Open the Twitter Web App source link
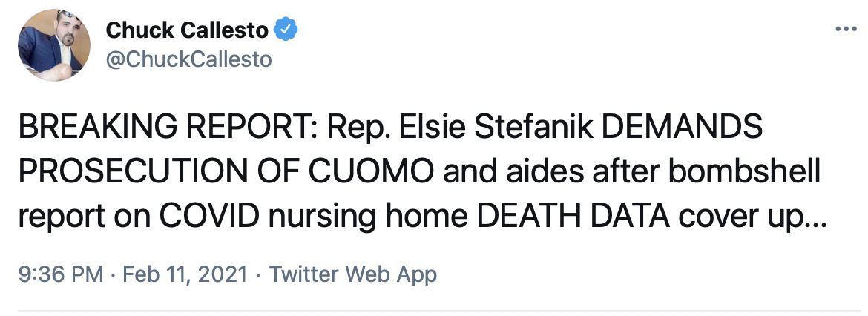Image resolution: width=868 pixels, height=316 pixels. [352, 274]
